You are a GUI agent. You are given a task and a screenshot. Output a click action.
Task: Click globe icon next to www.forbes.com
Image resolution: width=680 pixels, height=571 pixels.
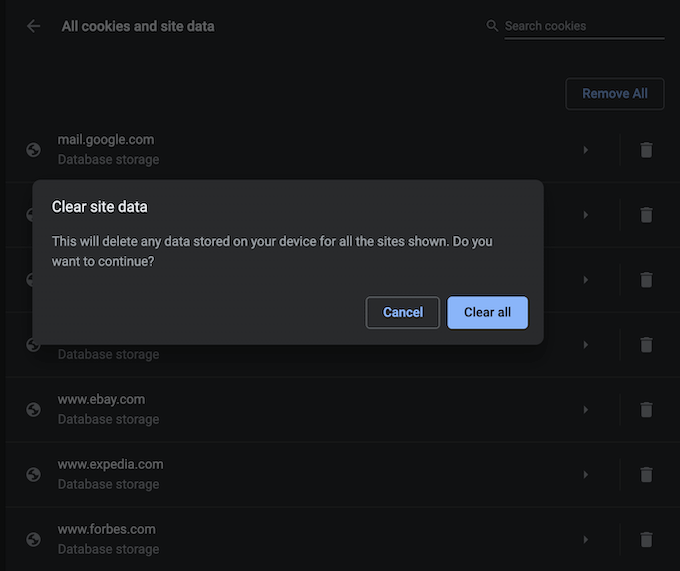pos(34,540)
